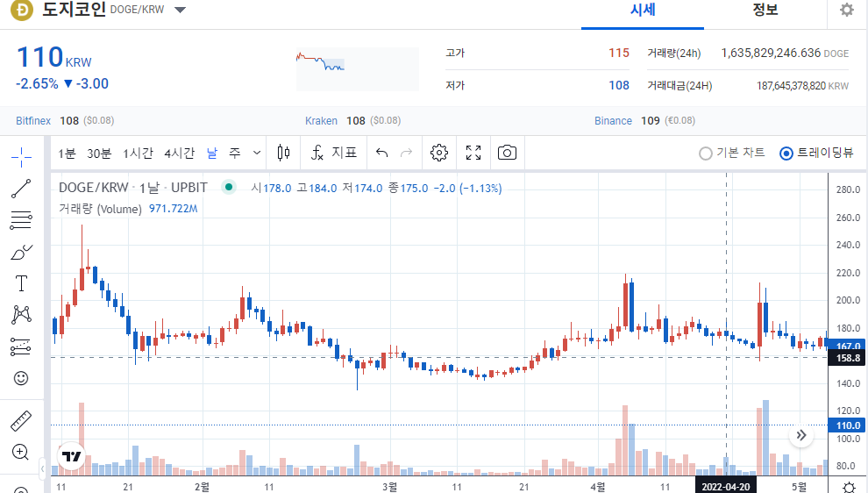Select the Text annotation tool
The height and width of the screenshot is (493, 868).
pyautogui.click(x=21, y=283)
